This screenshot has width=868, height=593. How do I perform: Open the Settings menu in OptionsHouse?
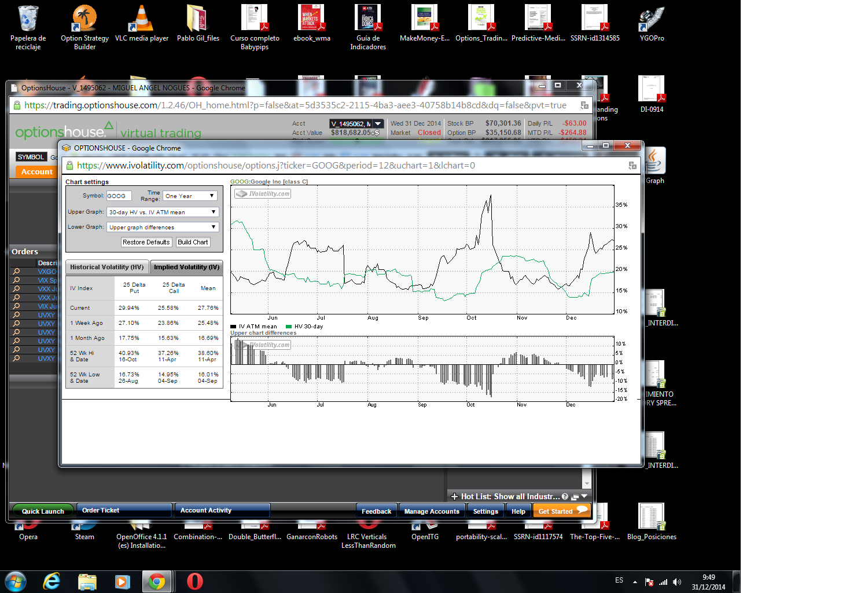click(486, 511)
